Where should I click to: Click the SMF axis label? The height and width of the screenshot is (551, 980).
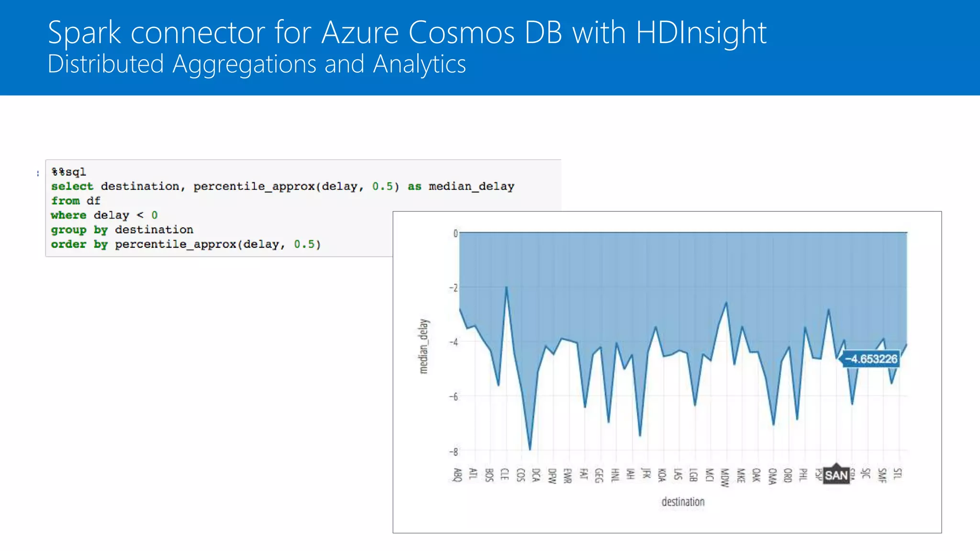pyautogui.click(x=882, y=475)
